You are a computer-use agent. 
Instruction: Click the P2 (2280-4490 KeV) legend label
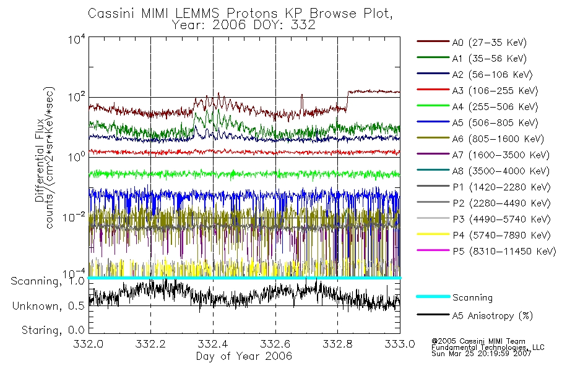502,203
